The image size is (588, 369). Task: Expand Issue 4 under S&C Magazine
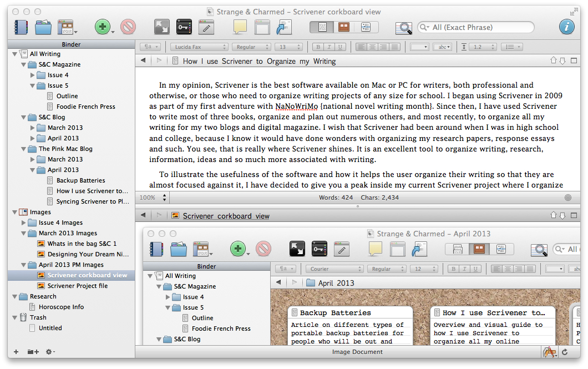33,75
